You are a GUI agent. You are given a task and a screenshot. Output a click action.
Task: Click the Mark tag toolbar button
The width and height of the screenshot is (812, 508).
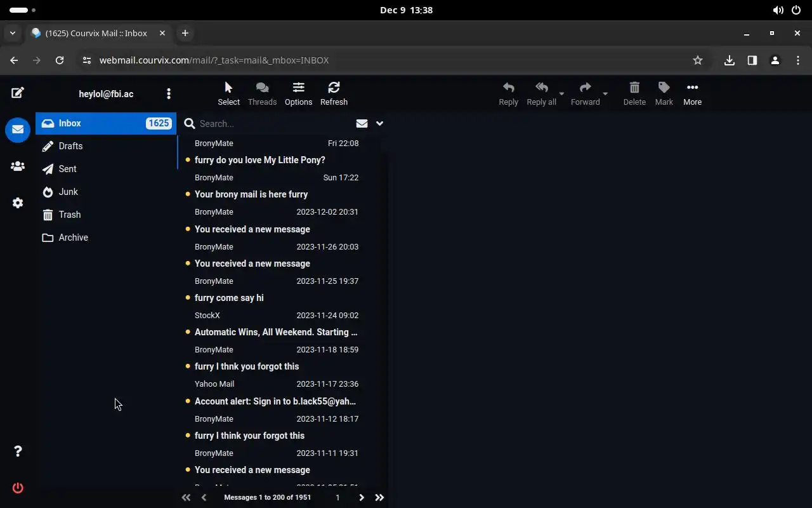(x=664, y=93)
